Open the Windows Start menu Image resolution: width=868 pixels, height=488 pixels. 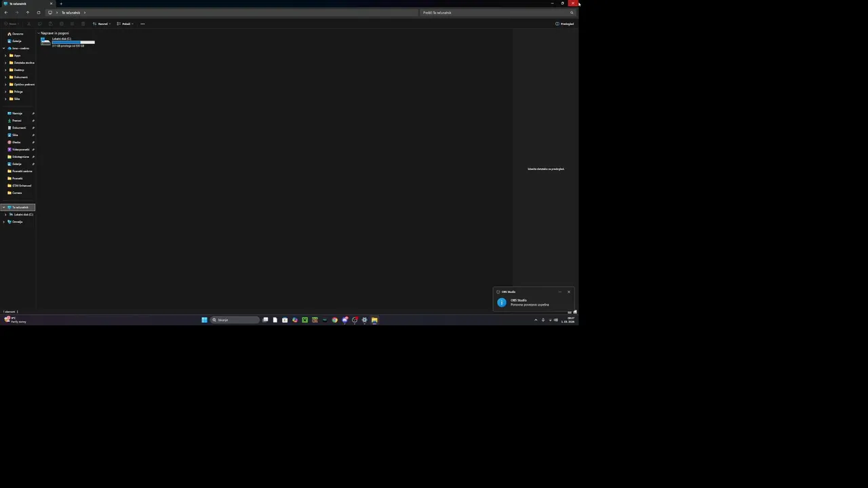click(204, 320)
